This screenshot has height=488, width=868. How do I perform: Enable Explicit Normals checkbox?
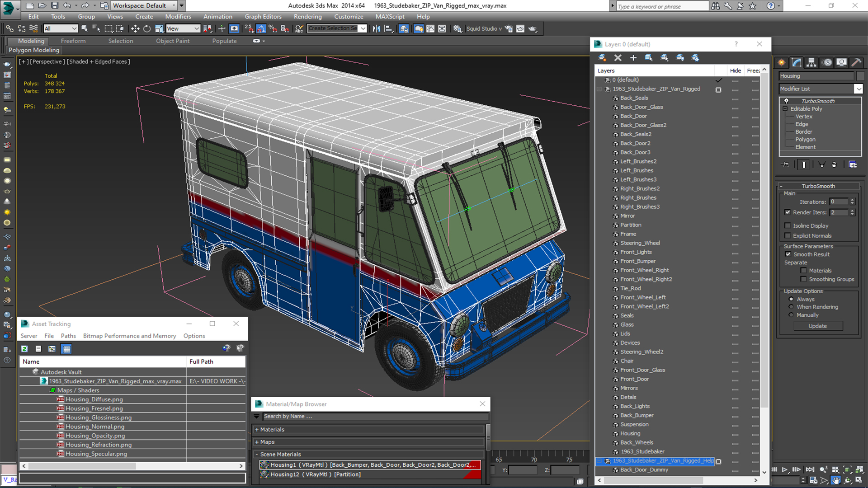pos(788,235)
